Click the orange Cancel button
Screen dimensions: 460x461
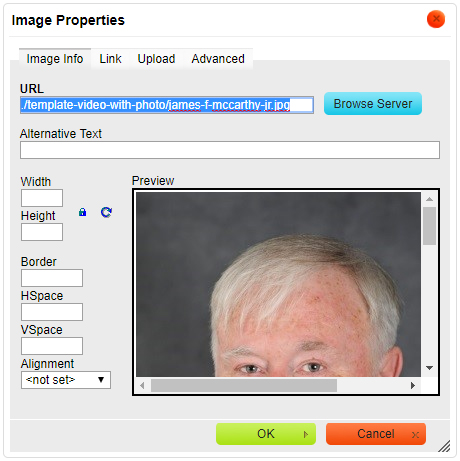(x=376, y=434)
